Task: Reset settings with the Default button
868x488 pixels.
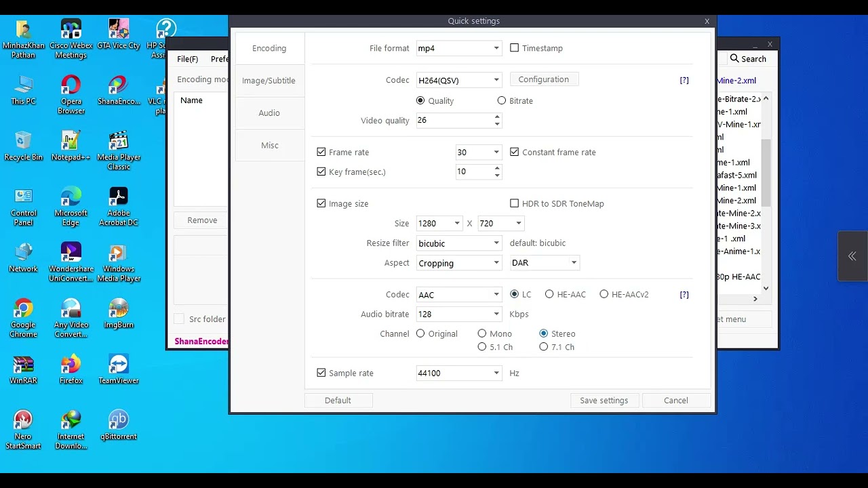Action: pyautogui.click(x=338, y=401)
